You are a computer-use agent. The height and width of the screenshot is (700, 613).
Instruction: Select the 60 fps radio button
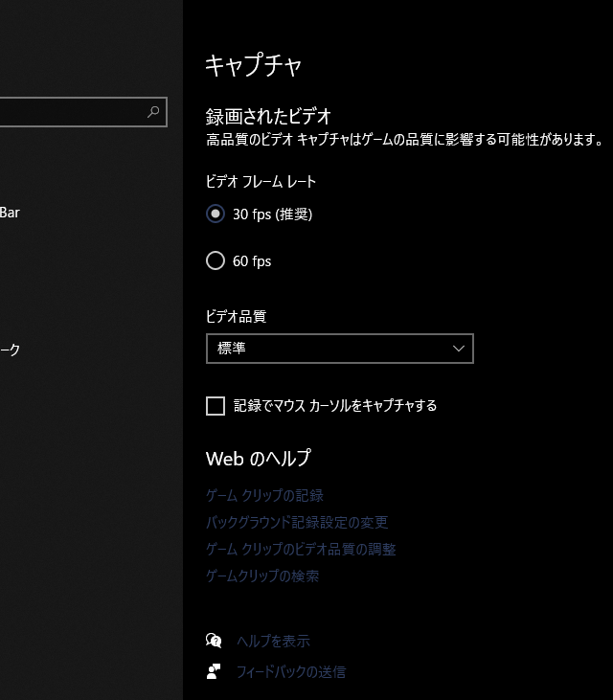click(x=216, y=260)
